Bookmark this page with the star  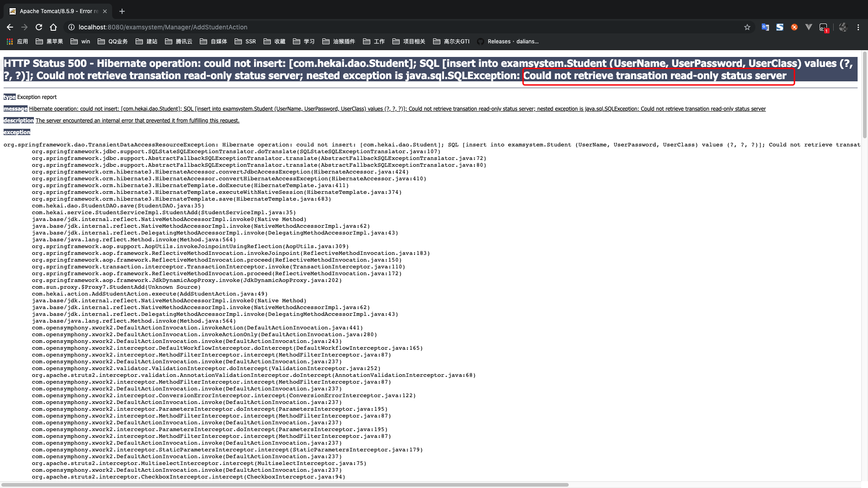pos(747,27)
